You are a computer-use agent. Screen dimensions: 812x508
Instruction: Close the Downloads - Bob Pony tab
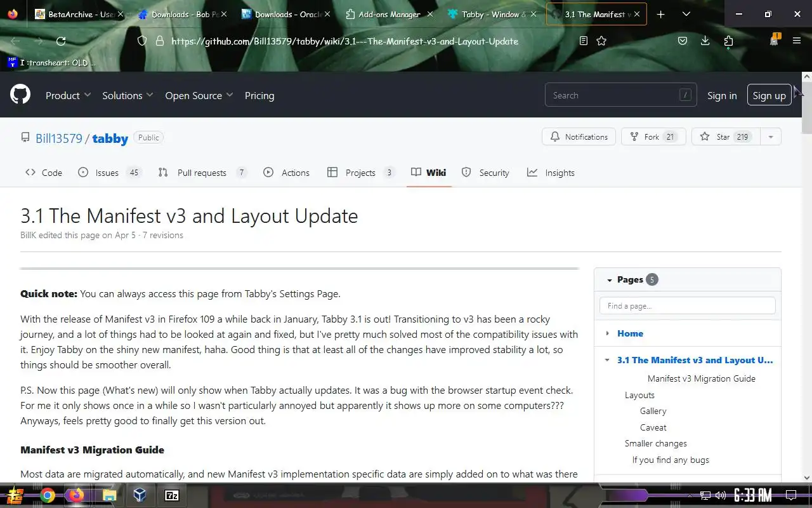pos(223,14)
